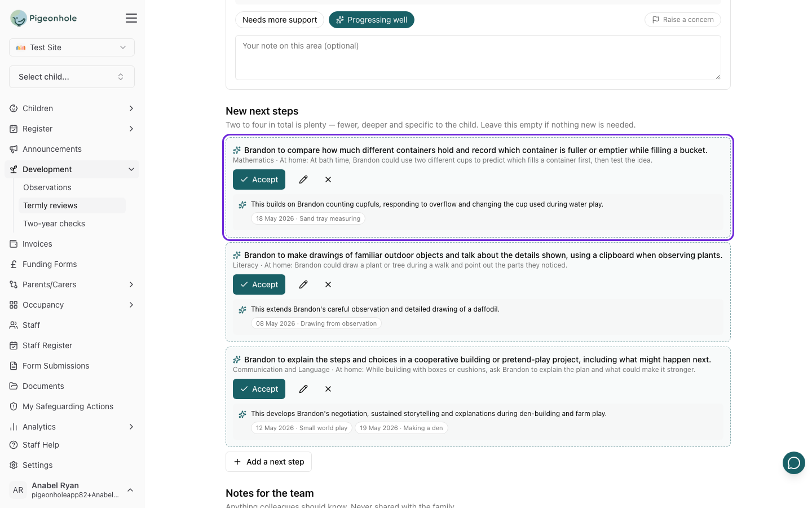
Task: Open the Sand tray measuring observation chip
Action: (x=308, y=218)
